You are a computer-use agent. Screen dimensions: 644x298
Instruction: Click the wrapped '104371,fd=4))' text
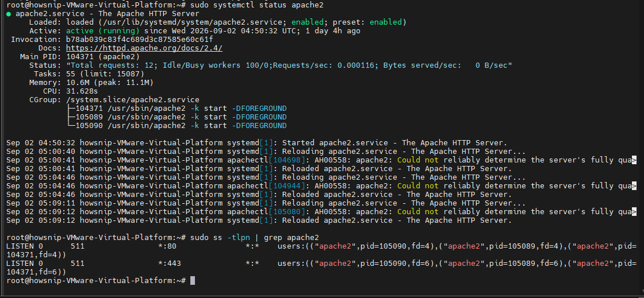tap(36, 254)
